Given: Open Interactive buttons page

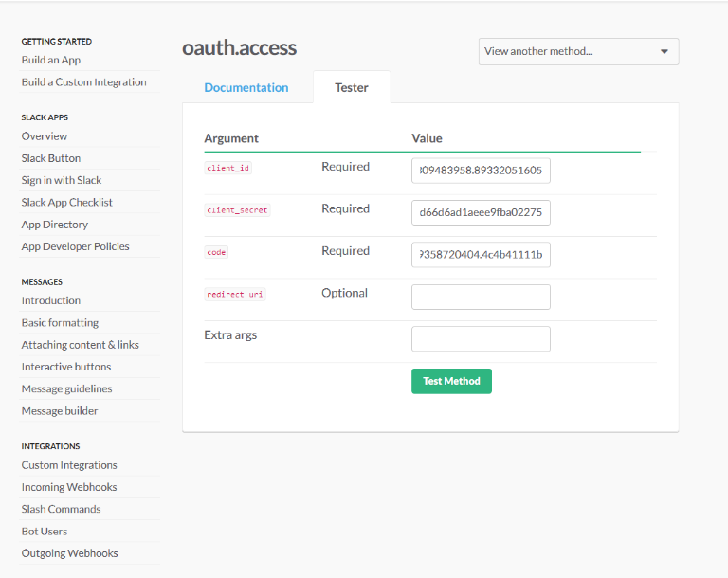Looking at the screenshot, I should point(66,367).
